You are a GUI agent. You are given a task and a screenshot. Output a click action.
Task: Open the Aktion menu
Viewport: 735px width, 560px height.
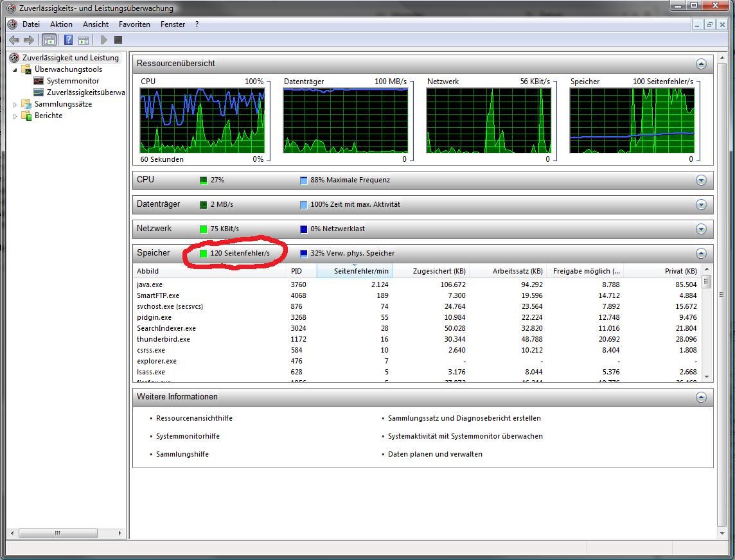(62, 24)
